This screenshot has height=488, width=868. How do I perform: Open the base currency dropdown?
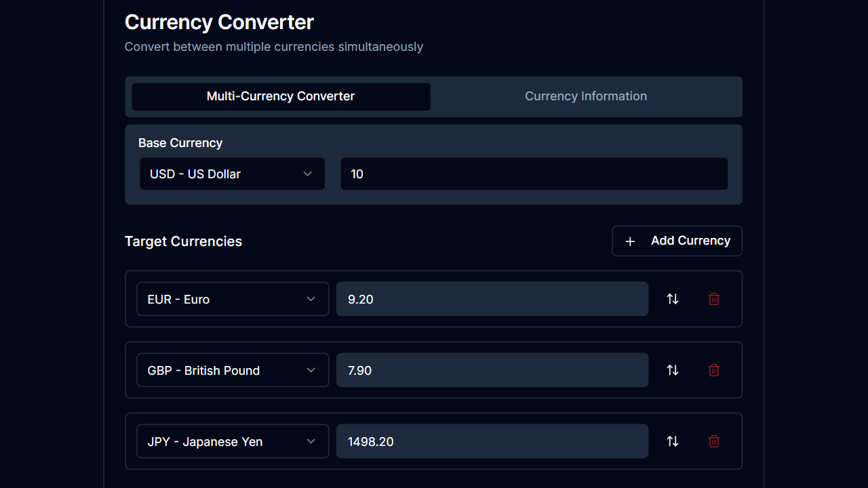click(232, 174)
